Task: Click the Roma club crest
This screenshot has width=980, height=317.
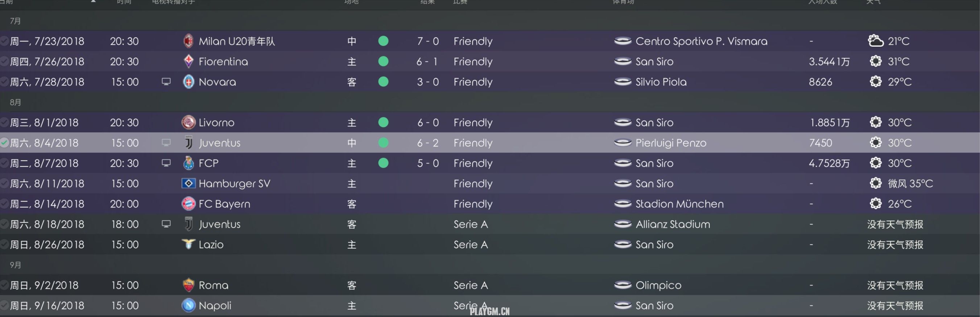Action: coord(188,285)
